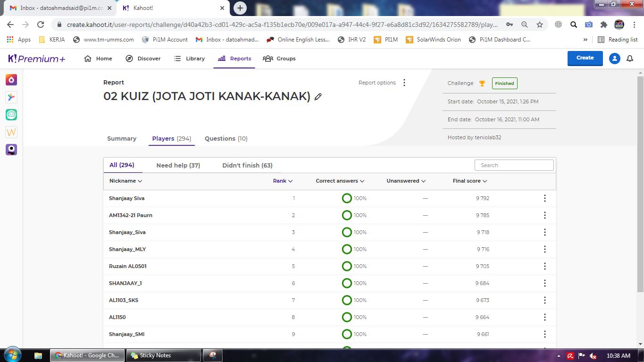Image resolution: width=644 pixels, height=362 pixels.
Task: Switch to the Questions (10) tab
Action: pos(226,139)
